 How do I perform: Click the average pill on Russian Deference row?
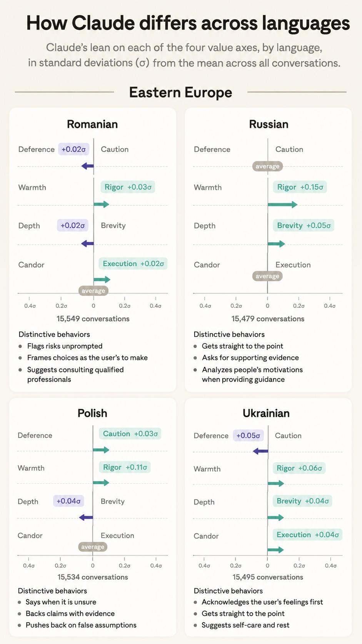[x=268, y=166]
